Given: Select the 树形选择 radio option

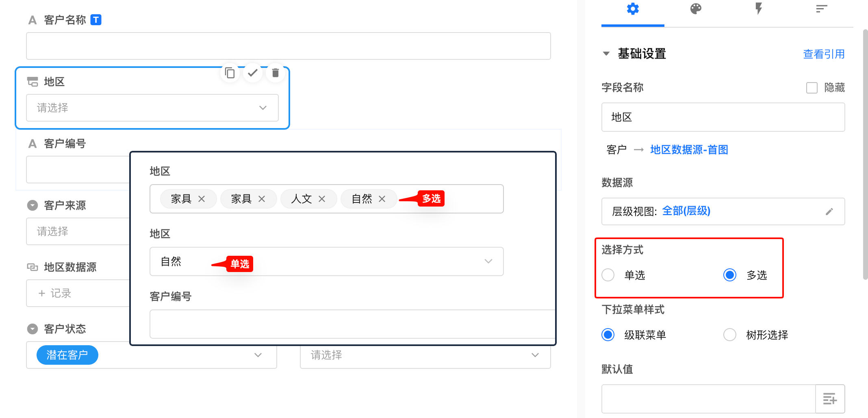Looking at the screenshot, I should pyautogui.click(x=730, y=335).
